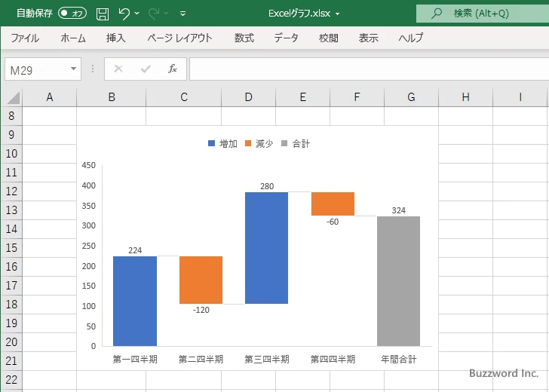Click the magnifier icon in search box

click(x=436, y=14)
